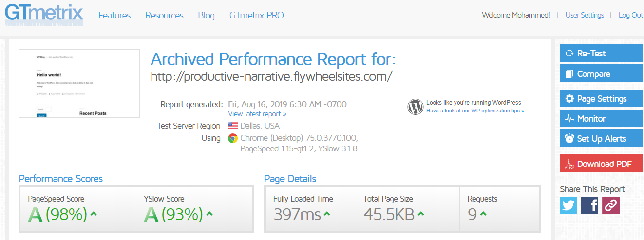Screen dimensions: 644x240
Task: Download the PDF report
Action: 601,164
